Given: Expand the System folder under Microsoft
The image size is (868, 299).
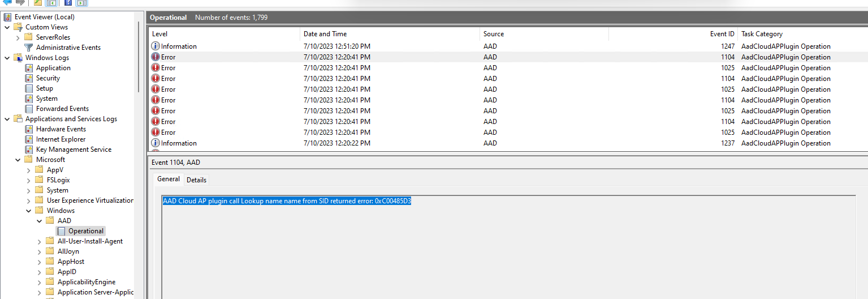Looking at the screenshot, I should point(28,190).
